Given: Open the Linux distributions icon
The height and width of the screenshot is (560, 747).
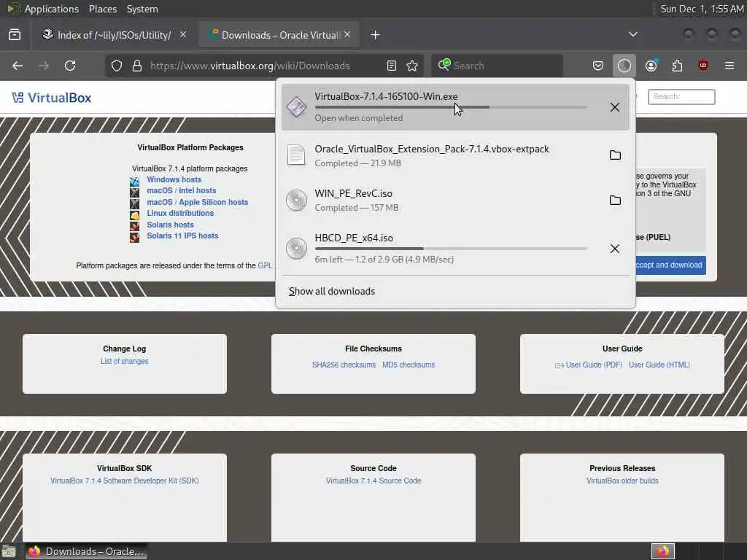Looking at the screenshot, I should coord(135,215).
